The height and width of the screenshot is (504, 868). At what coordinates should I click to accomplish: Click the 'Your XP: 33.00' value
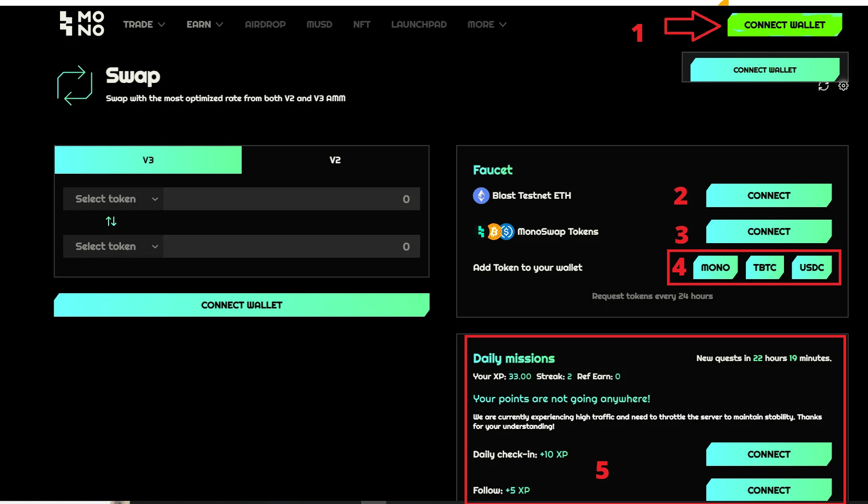click(502, 377)
